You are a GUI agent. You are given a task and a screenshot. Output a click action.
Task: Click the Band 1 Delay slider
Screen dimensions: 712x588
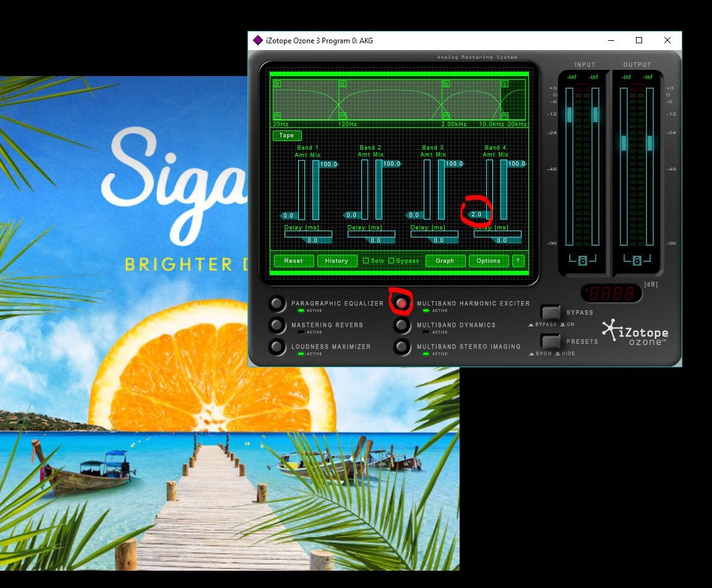point(308,234)
